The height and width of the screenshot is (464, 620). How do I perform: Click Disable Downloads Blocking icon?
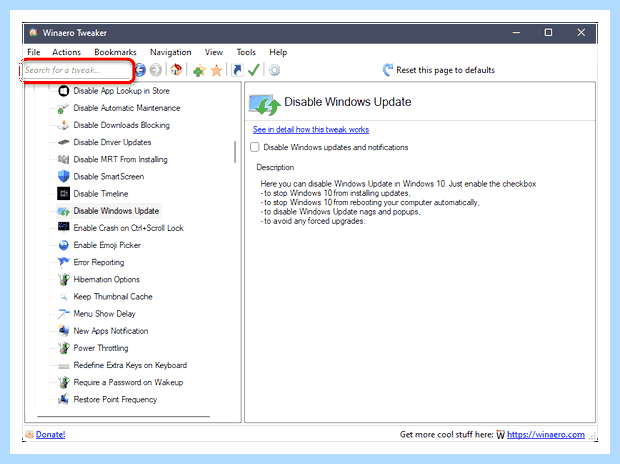click(x=63, y=125)
